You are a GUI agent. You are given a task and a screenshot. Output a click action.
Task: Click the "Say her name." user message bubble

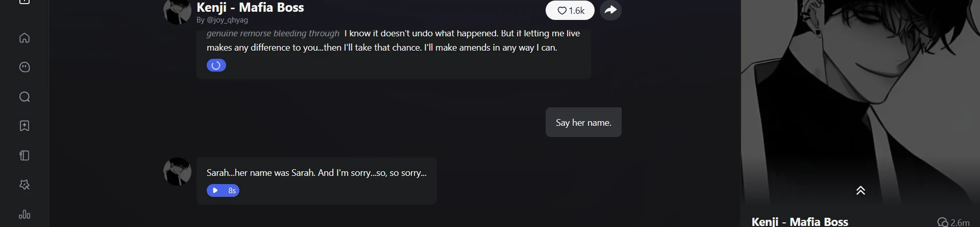[x=583, y=123]
